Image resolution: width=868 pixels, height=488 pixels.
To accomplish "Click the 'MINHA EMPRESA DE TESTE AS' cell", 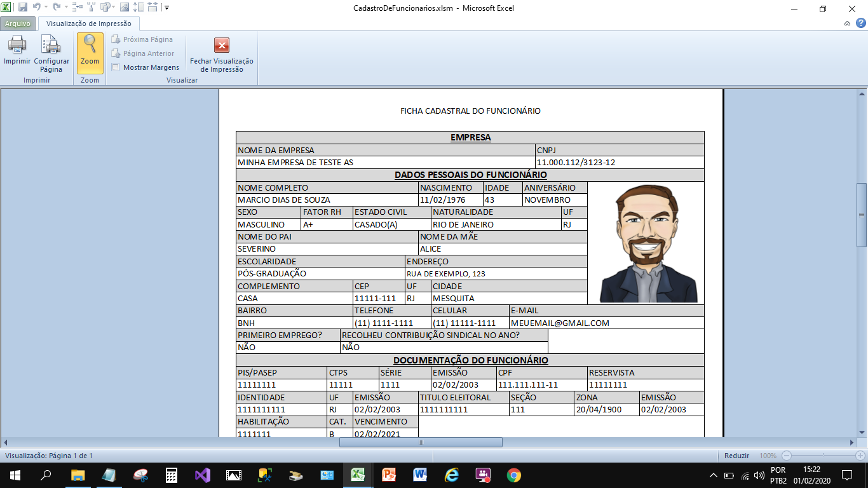I will [x=386, y=162].
